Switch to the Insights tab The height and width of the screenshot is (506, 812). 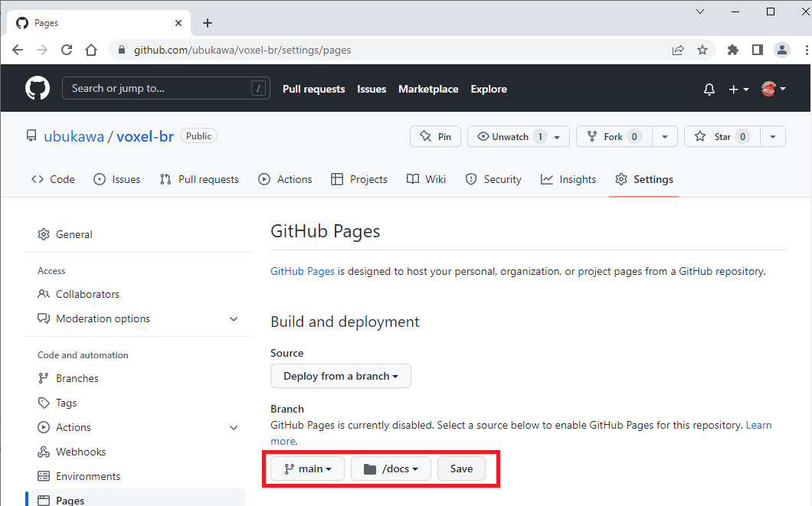(x=568, y=180)
